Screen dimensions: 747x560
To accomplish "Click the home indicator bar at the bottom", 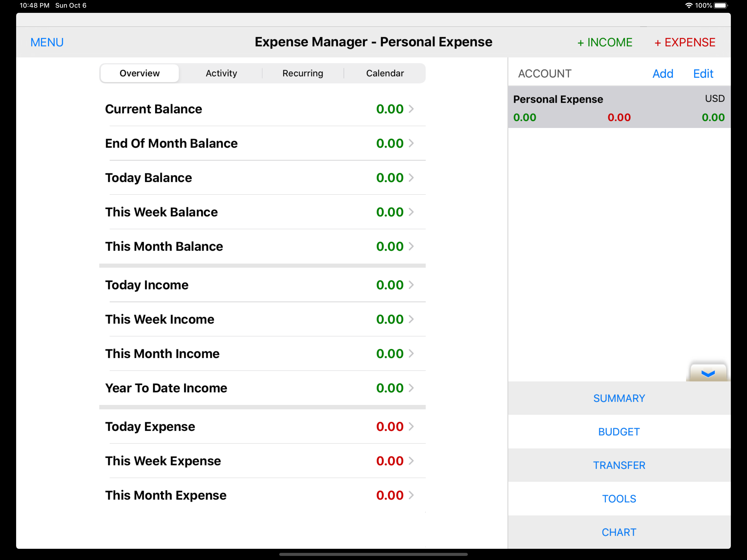I will coord(373,554).
